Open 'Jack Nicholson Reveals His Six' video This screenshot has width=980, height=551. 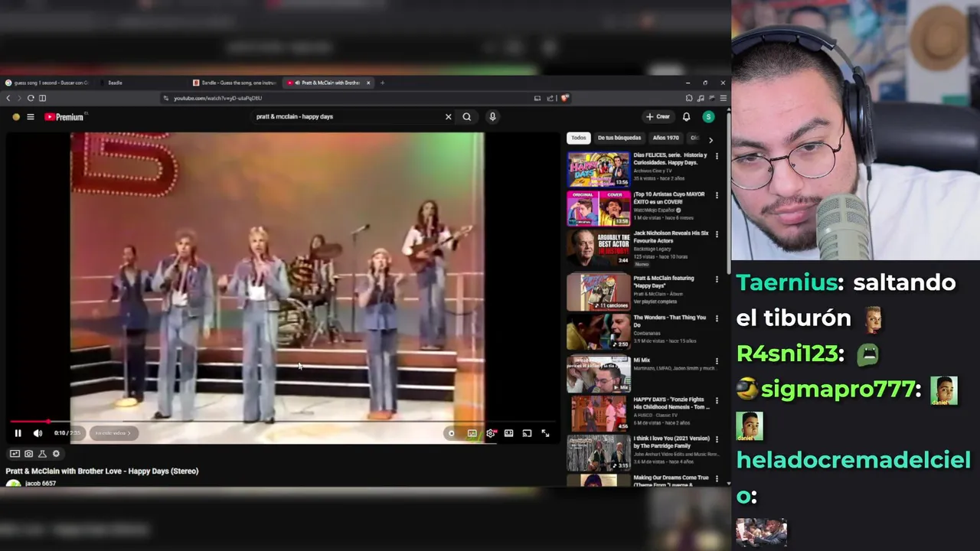point(598,248)
